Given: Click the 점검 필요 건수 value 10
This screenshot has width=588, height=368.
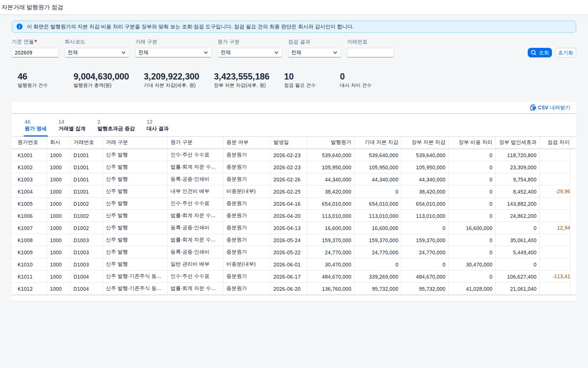Looking at the screenshot, I should pyautogui.click(x=289, y=77).
